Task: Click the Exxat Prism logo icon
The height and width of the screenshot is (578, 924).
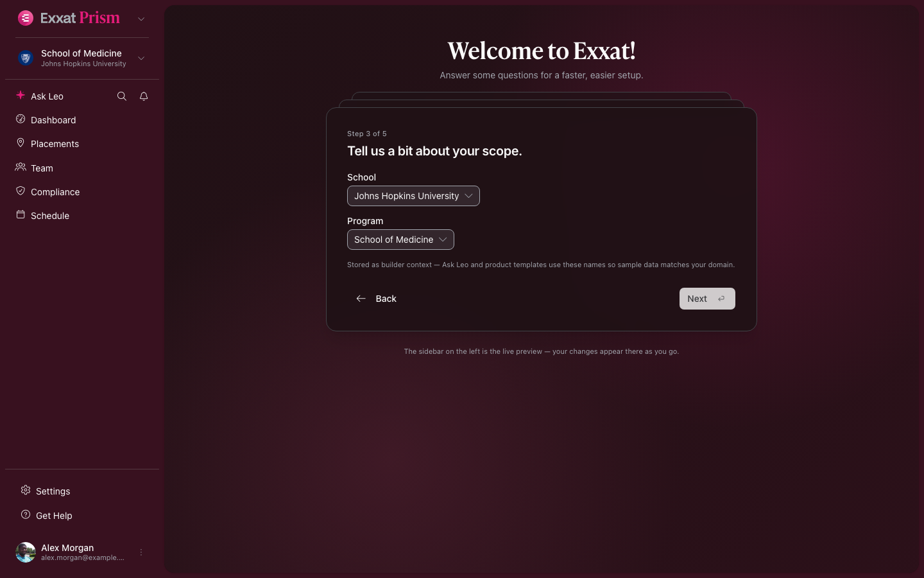Action: coord(26,18)
